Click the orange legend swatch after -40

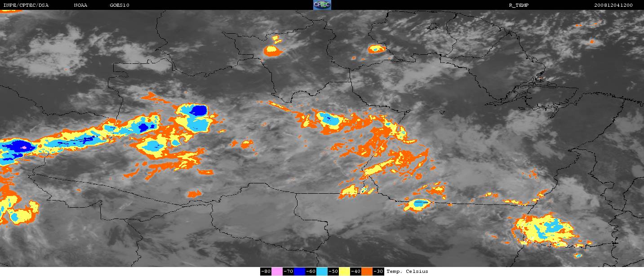point(367,272)
